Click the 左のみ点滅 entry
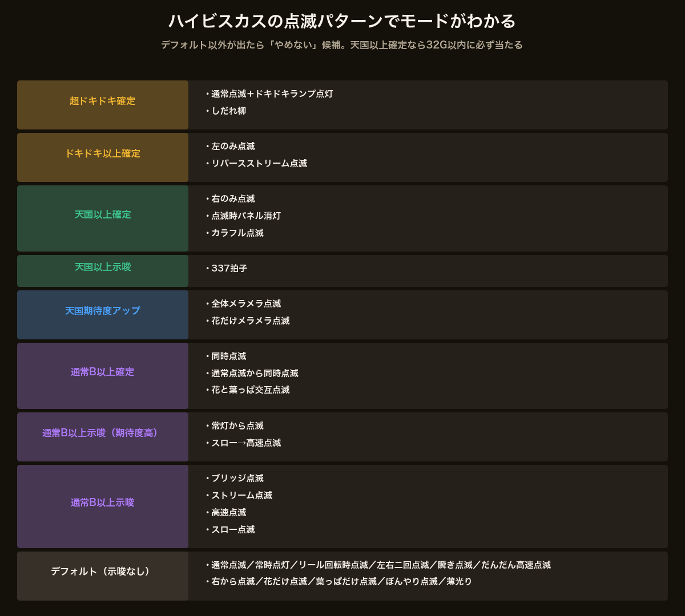This screenshot has width=685, height=616. point(230,147)
